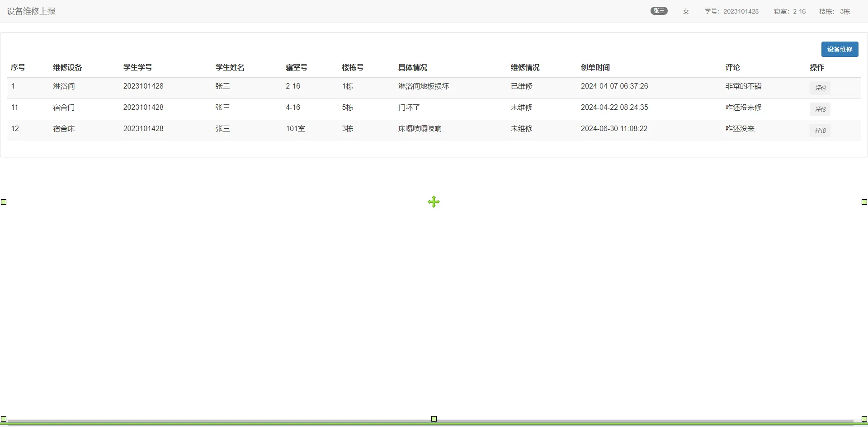Select the 淋浴间 device cell
Image resolution: width=868 pixels, height=427 pixels.
click(x=64, y=86)
